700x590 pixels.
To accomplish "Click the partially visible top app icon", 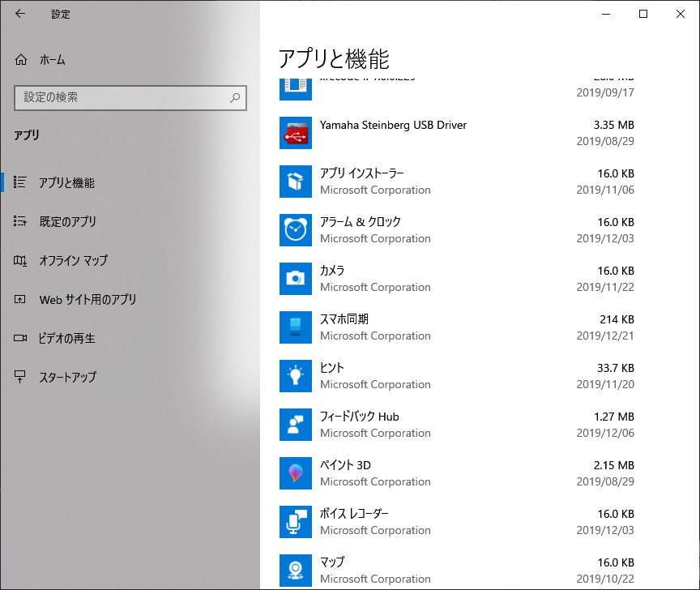I will tap(296, 89).
